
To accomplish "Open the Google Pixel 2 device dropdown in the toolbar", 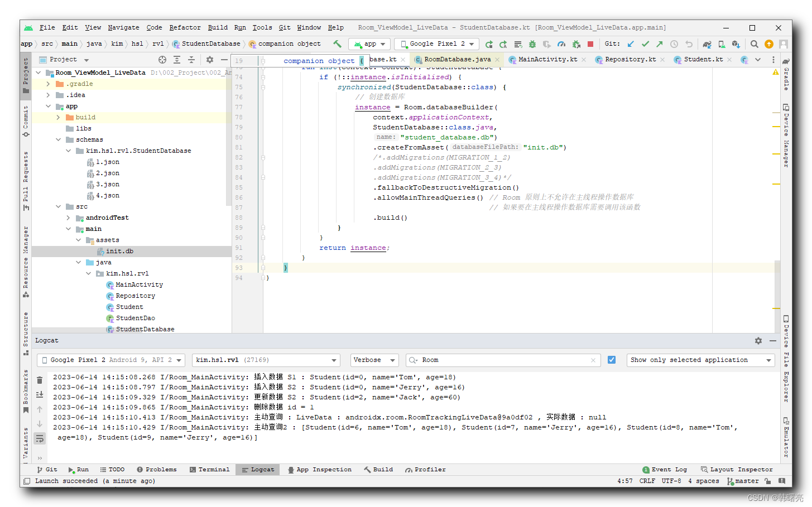I will (437, 44).
